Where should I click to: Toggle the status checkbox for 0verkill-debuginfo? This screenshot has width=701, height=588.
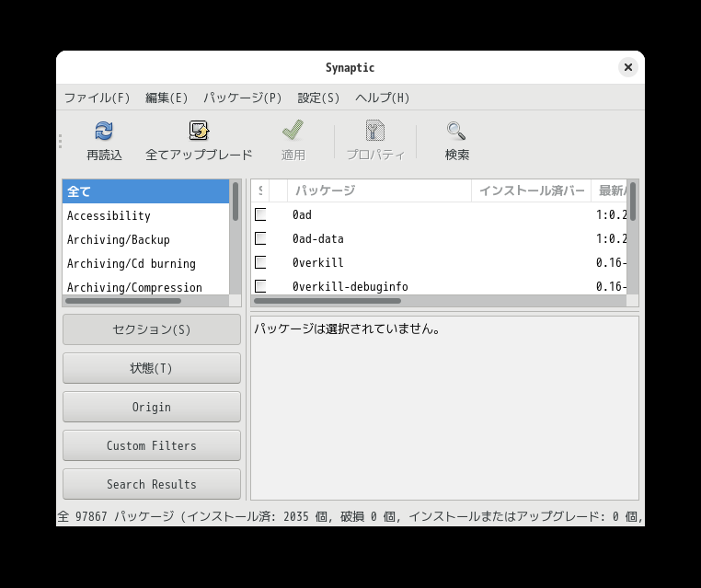coord(260,286)
